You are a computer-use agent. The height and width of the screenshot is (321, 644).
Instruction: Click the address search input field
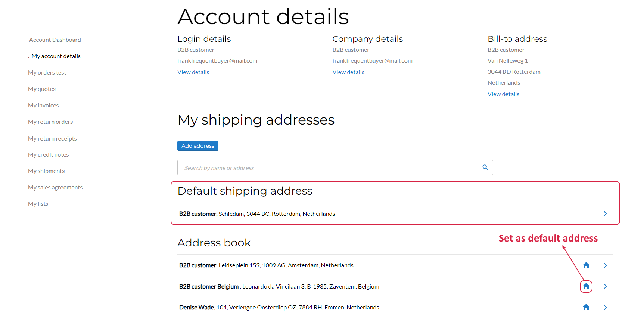tap(329, 167)
